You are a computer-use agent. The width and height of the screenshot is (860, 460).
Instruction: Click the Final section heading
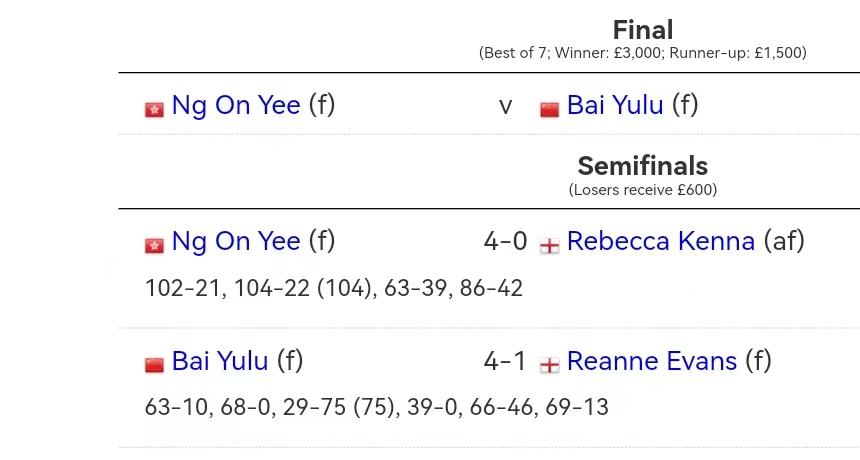pos(643,30)
